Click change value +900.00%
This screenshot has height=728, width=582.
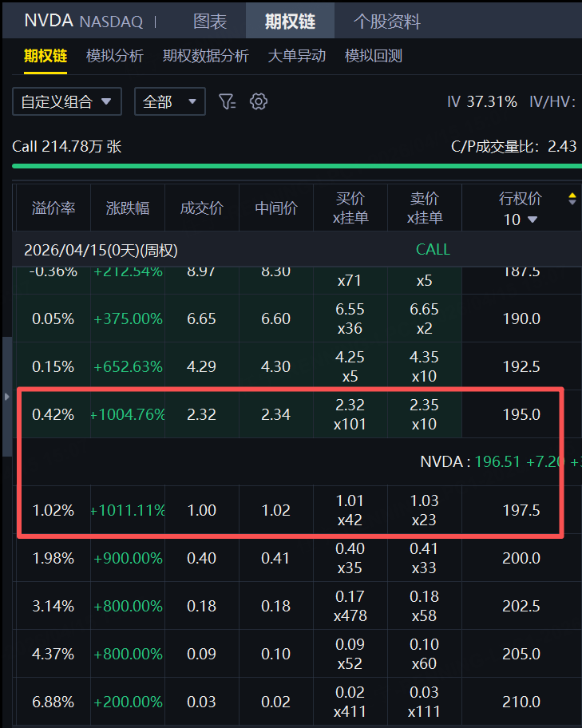tap(129, 558)
